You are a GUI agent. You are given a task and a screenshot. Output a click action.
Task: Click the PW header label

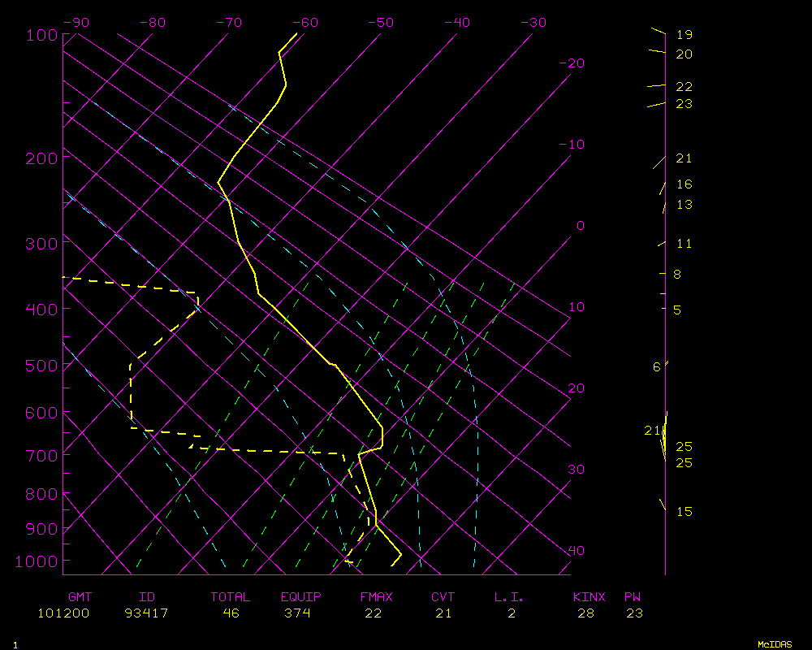[633, 597]
